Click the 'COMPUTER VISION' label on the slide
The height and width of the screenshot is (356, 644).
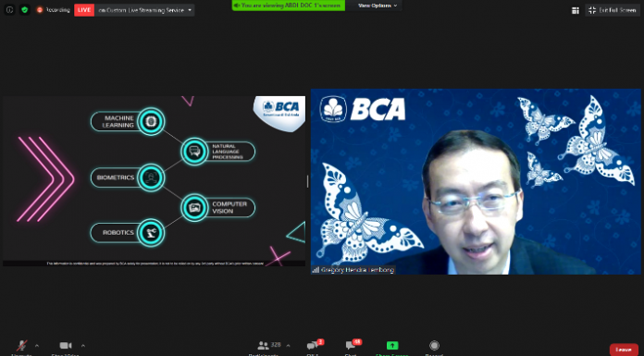pos(229,207)
